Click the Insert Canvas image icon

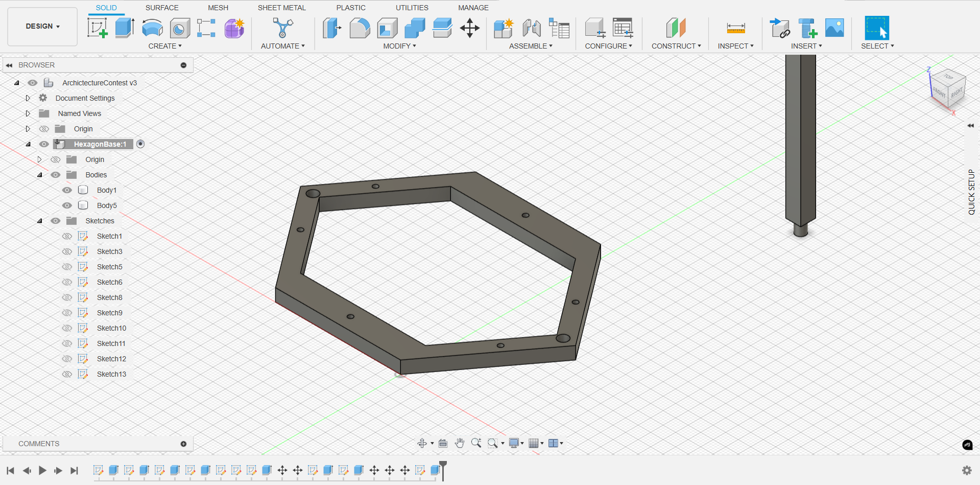[834, 28]
